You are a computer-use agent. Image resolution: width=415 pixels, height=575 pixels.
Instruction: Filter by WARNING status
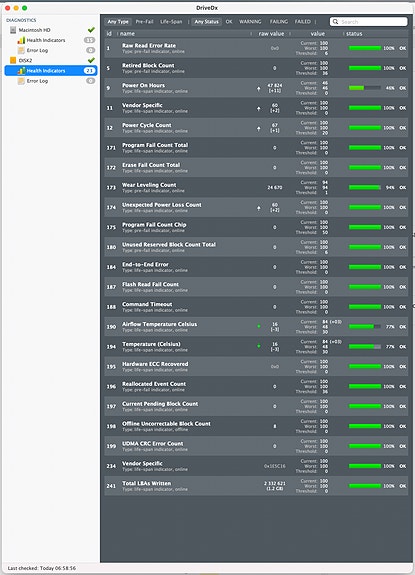click(x=250, y=22)
